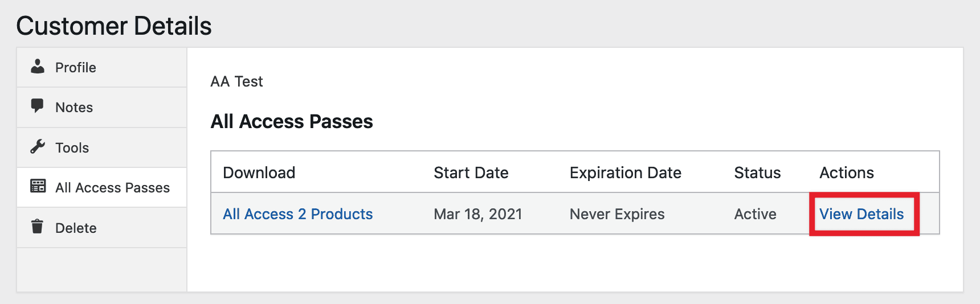Click the Status column header
Image resolution: width=980 pixels, height=304 pixels.
[x=757, y=172]
